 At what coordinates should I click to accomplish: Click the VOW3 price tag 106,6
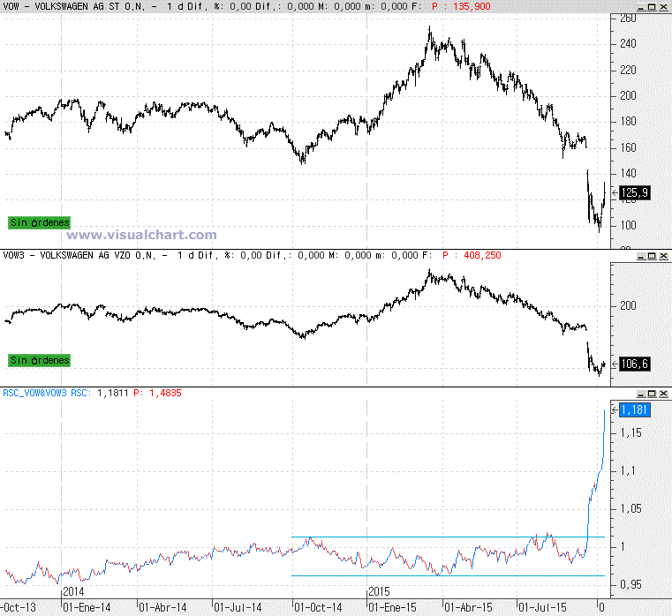(x=635, y=364)
